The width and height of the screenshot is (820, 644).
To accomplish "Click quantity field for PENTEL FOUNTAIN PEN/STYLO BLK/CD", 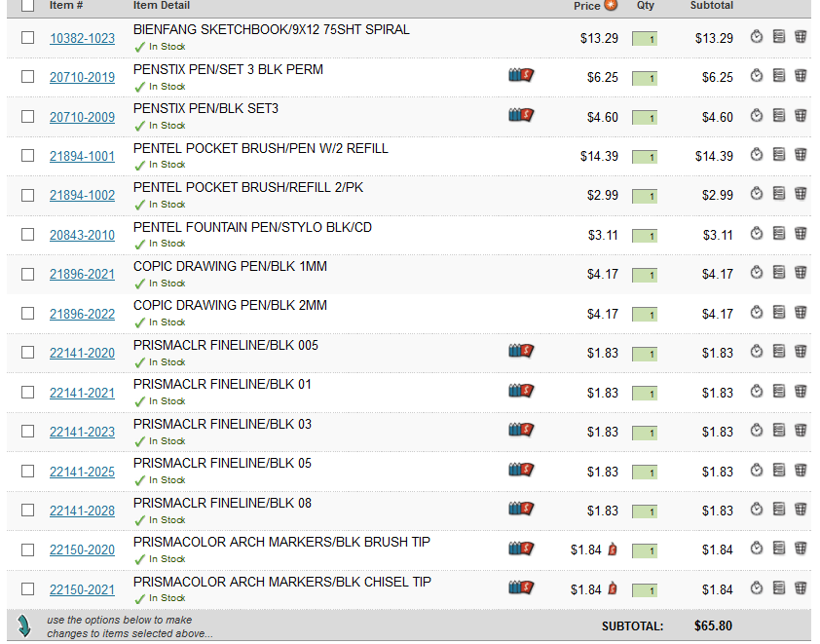I will (645, 236).
